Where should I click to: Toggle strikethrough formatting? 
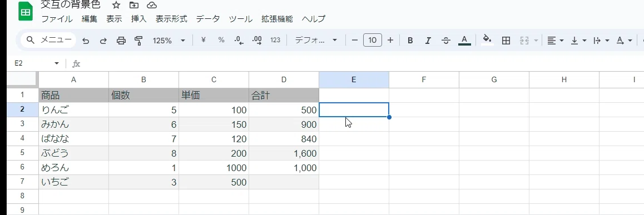pos(445,40)
